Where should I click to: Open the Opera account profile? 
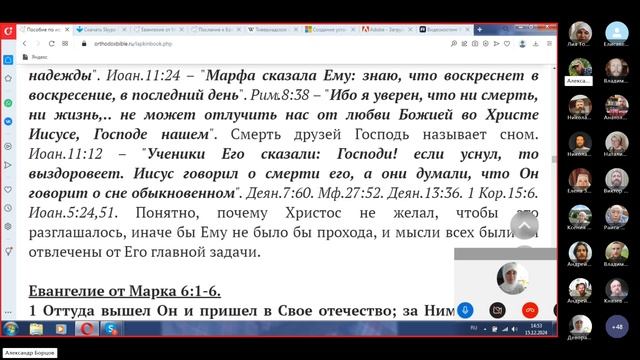pyautogui.click(x=522, y=44)
